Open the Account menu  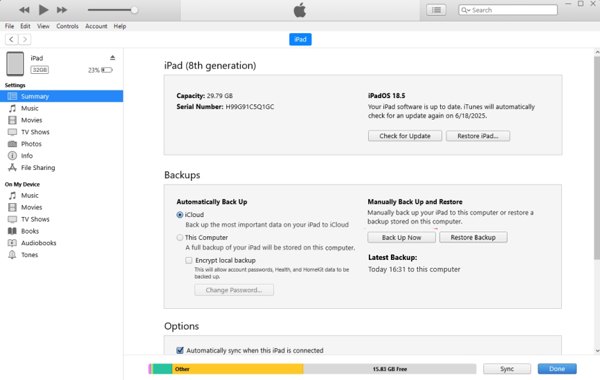[96, 26]
